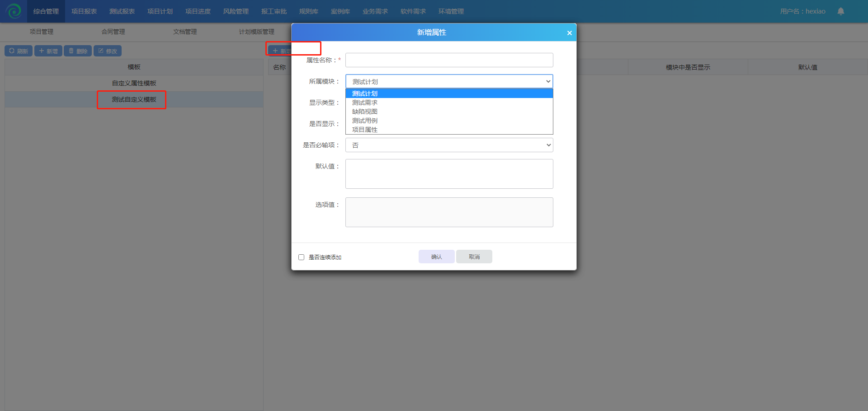This screenshot has height=411, width=868.
Task: Open the required-field dropdown
Action: click(x=449, y=145)
